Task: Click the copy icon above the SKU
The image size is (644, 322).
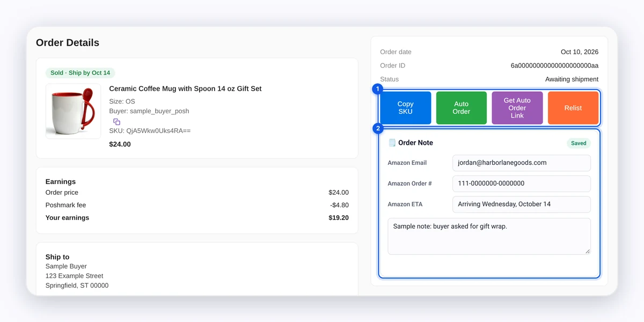Action: 116,122
